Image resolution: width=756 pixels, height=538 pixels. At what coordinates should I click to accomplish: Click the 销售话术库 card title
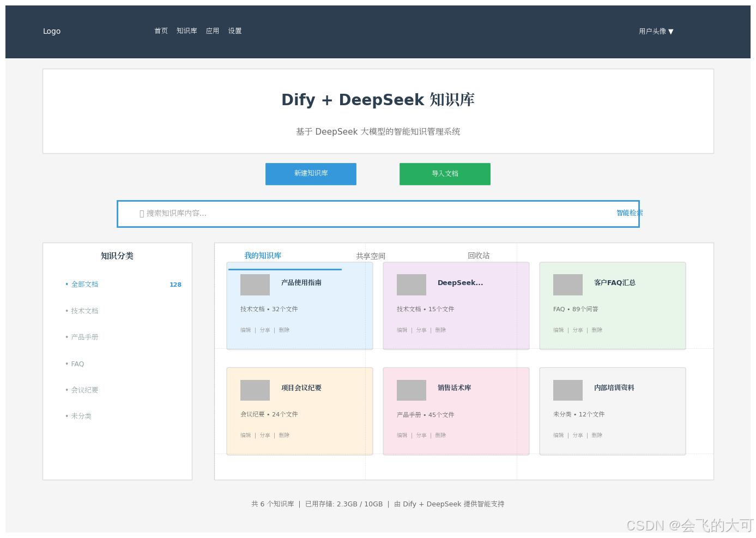click(x=455, y=388)
